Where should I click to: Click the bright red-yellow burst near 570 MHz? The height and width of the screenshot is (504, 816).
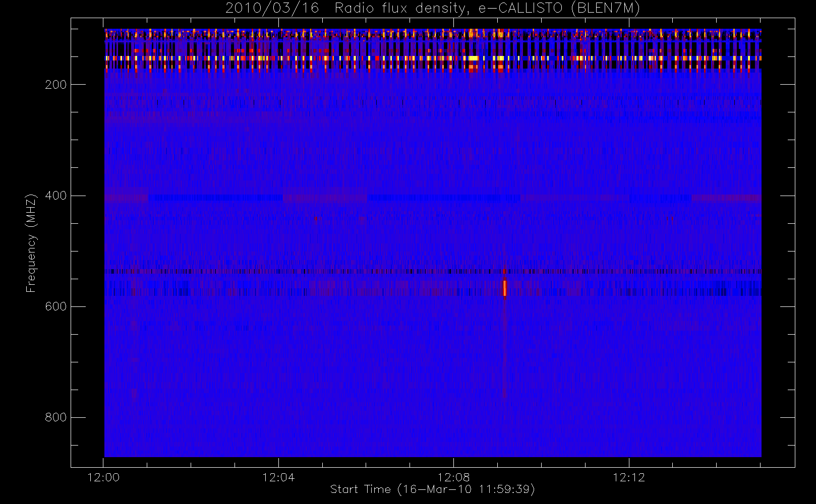(x=504, y=288)
